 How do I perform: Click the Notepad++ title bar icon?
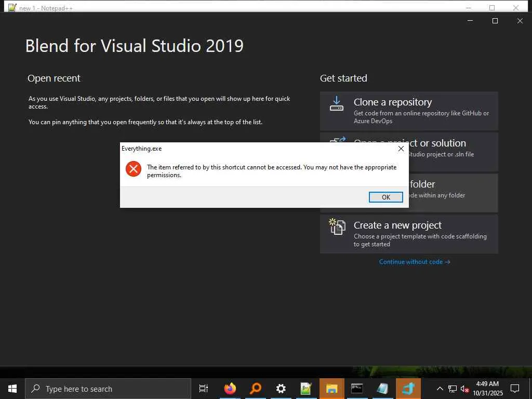[x=12, y=7]
